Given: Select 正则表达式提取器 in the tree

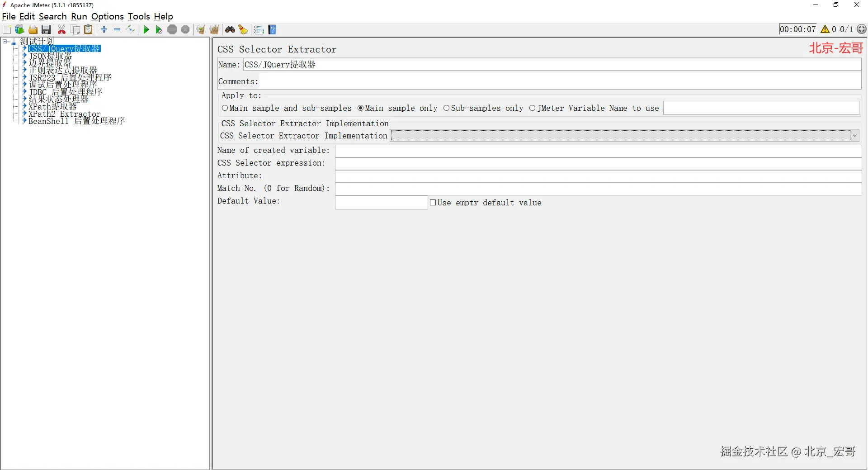Looking at the screenshot, I should [63, 70].
